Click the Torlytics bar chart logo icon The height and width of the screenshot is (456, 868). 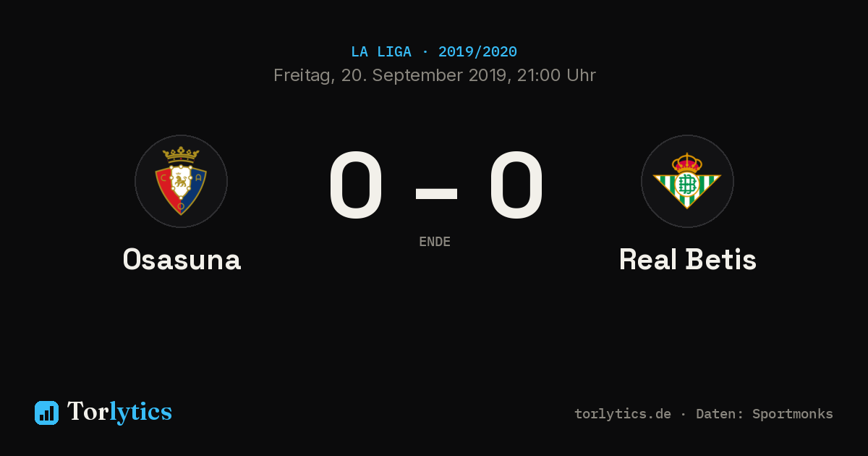(x=46, y=413)
